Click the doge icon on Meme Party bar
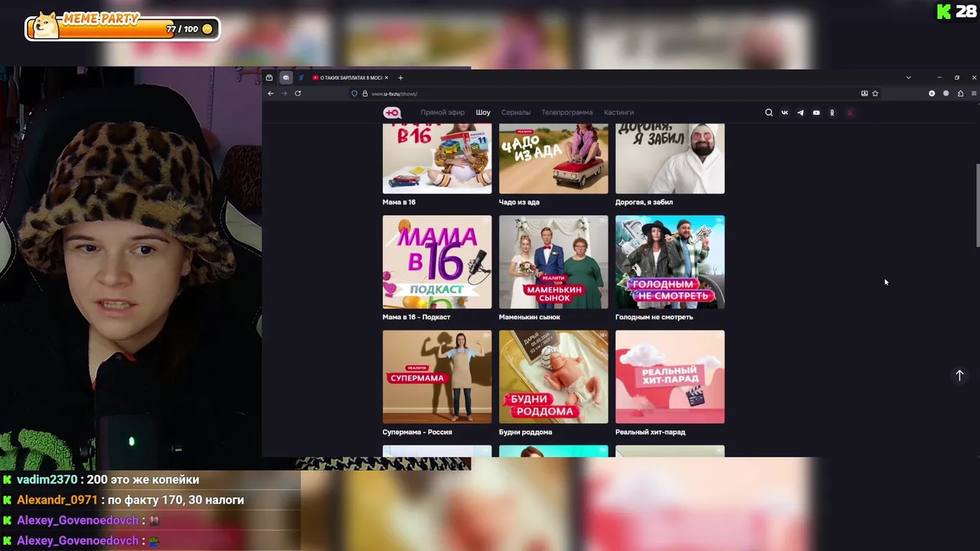Image resolution: width=980 pixels, height=551 pixels. (x=47, y=25)
